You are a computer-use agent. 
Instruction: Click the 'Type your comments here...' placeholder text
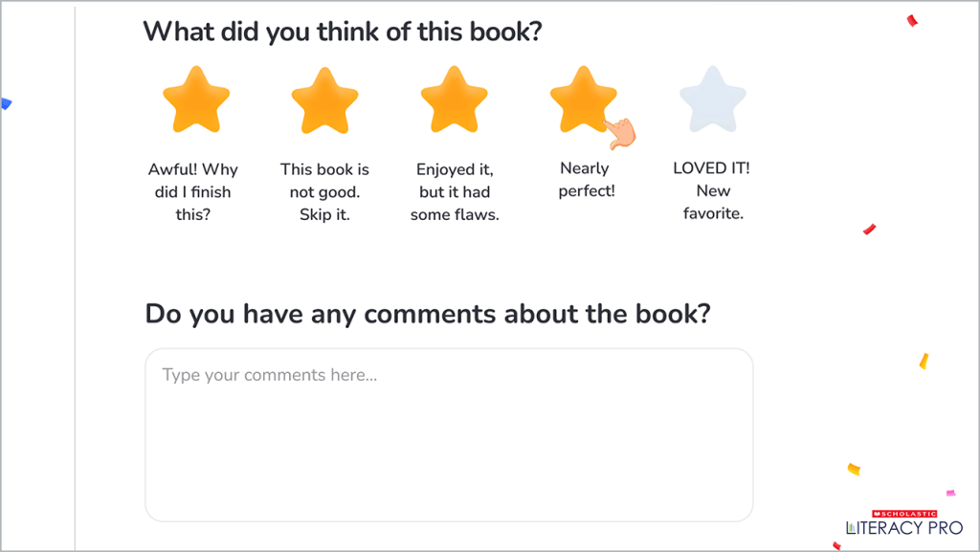point(270,375)
